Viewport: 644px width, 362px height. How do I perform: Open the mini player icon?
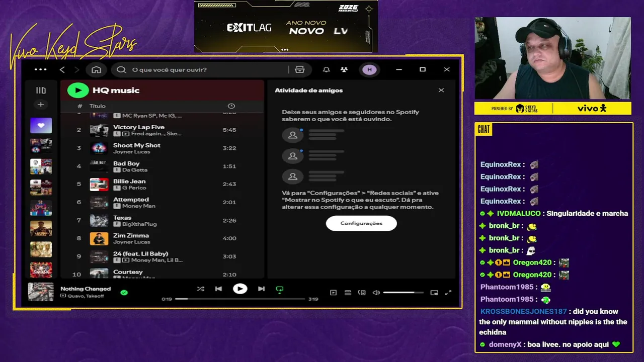[434, 293]
